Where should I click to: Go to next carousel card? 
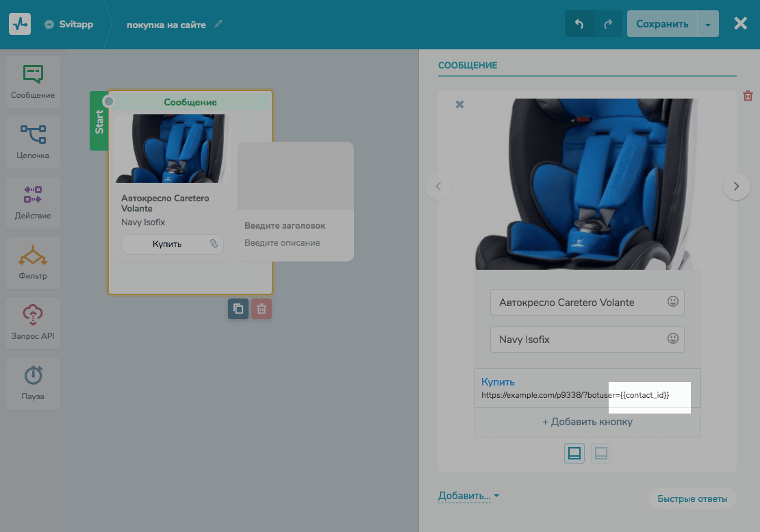pyautogui.click(x=736, y=186)
